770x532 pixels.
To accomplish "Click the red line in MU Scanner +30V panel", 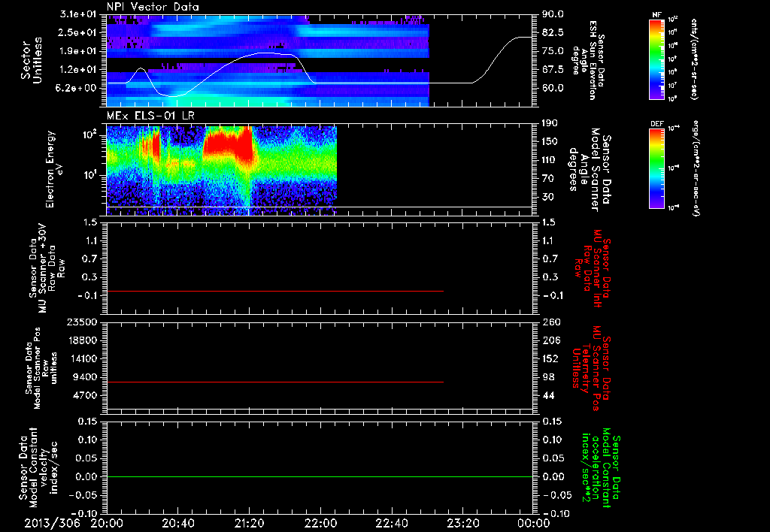I will coord(275,291).
